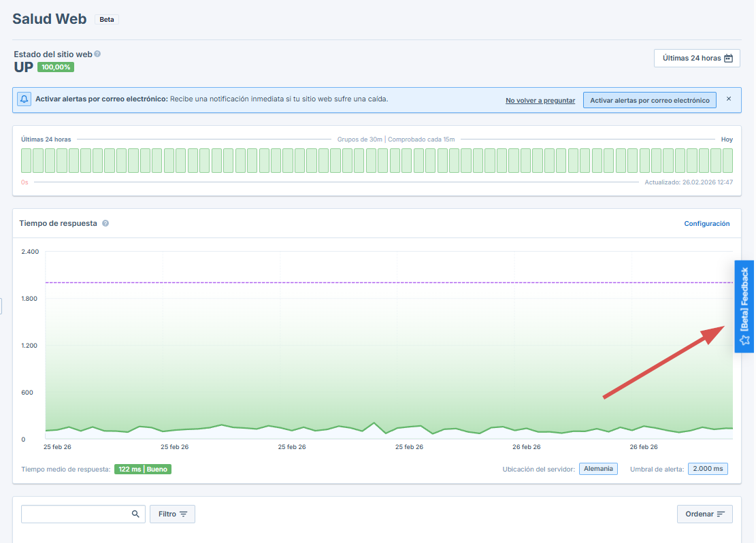The image size is (756, 543).
Task: Click the bell icon in alert banner
Action: tap(24, 99)
